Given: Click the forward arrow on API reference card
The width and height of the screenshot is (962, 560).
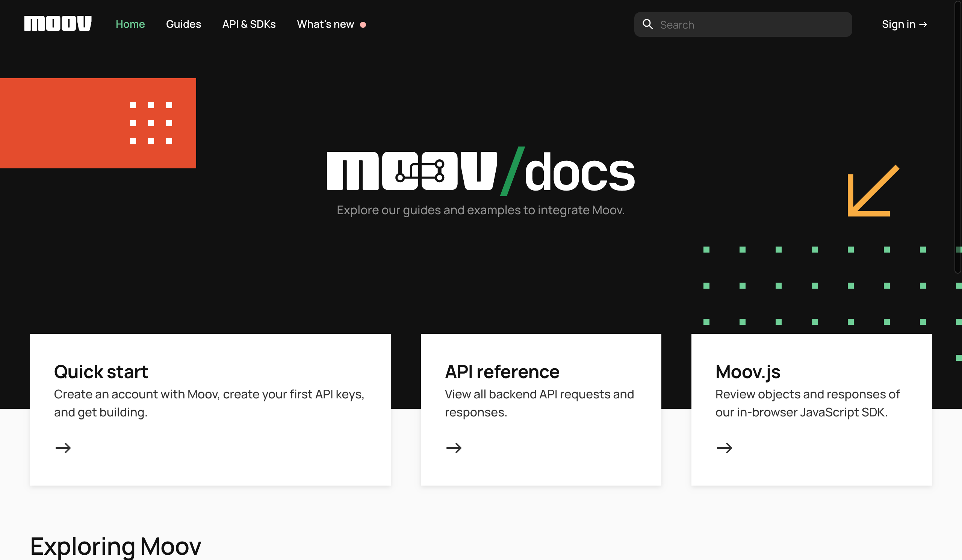Looking at the screenshot, I should pos(453,447).
